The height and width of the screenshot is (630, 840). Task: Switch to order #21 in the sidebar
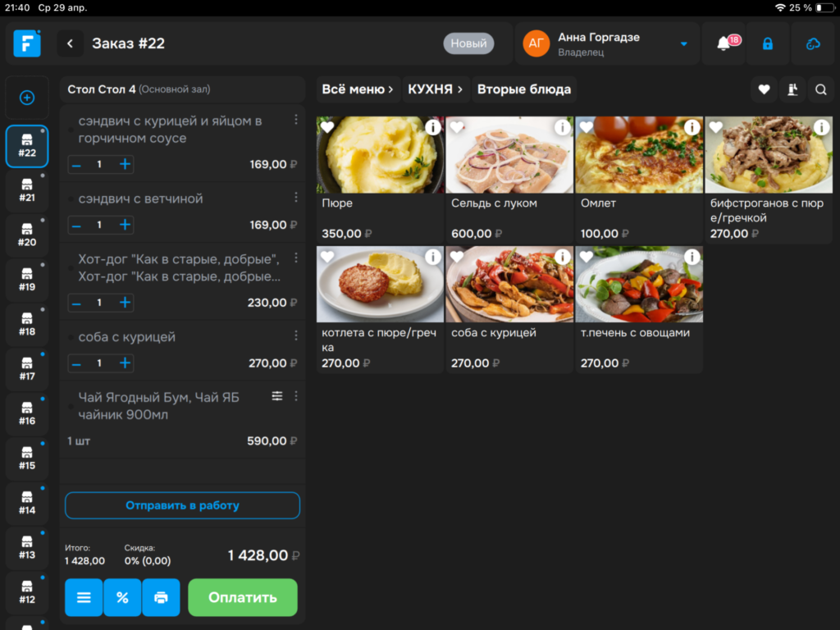[27, 190]
